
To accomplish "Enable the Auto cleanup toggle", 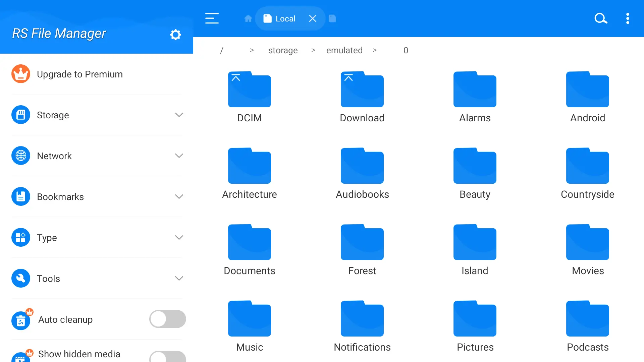I will pos(167,319).
